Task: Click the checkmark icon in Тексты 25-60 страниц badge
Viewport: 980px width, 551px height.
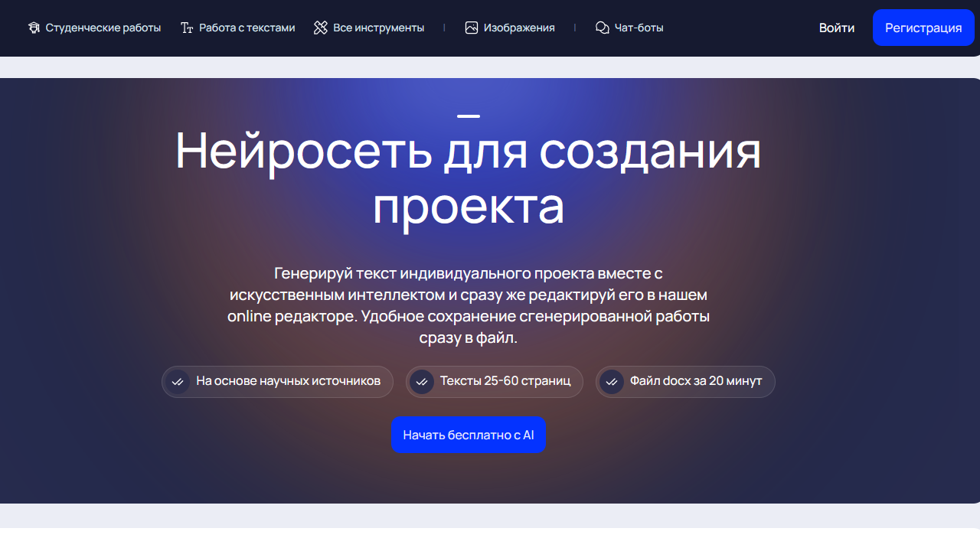Action: pos(422,381)
